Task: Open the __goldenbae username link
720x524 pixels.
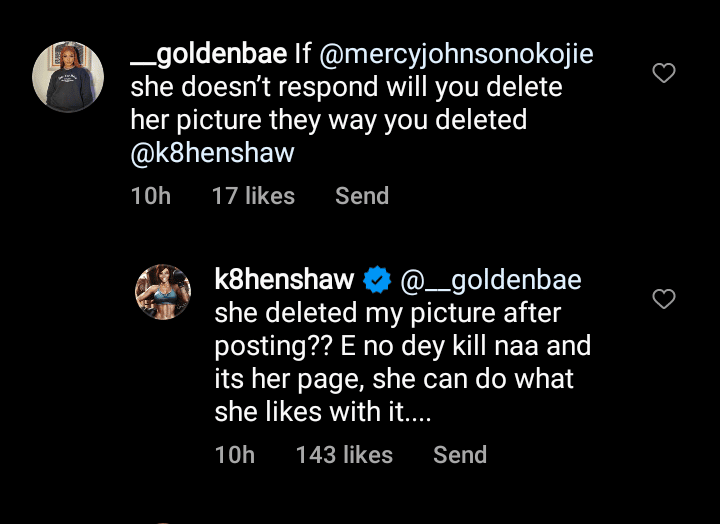Action: 208,53
